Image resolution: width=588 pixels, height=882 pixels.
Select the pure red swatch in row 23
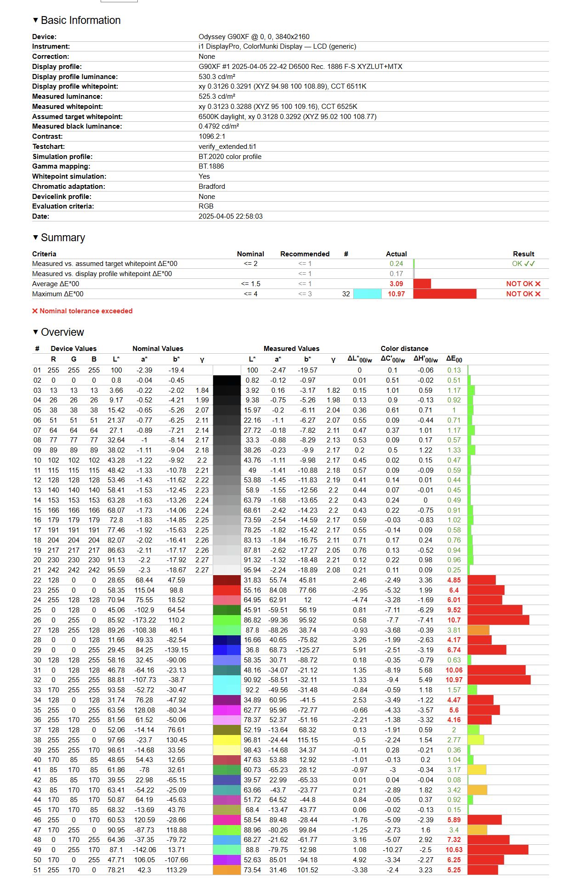click(x=227, y=590)
